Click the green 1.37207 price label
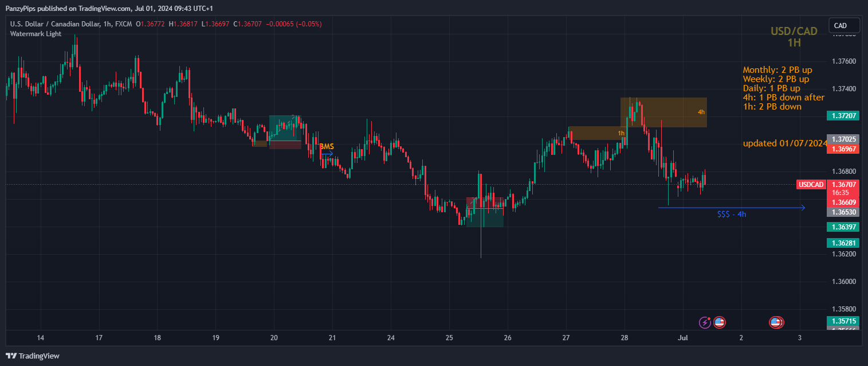Screen dimensions: 868x366 coord(843,116)
